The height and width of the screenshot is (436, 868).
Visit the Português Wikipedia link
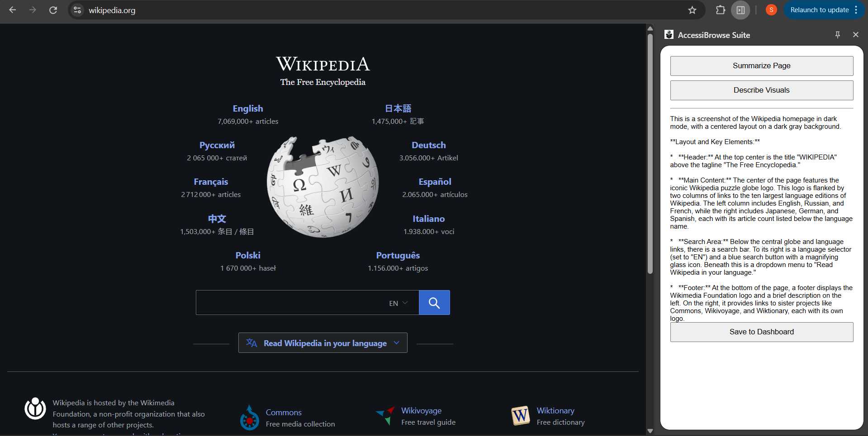pos(398,255)
